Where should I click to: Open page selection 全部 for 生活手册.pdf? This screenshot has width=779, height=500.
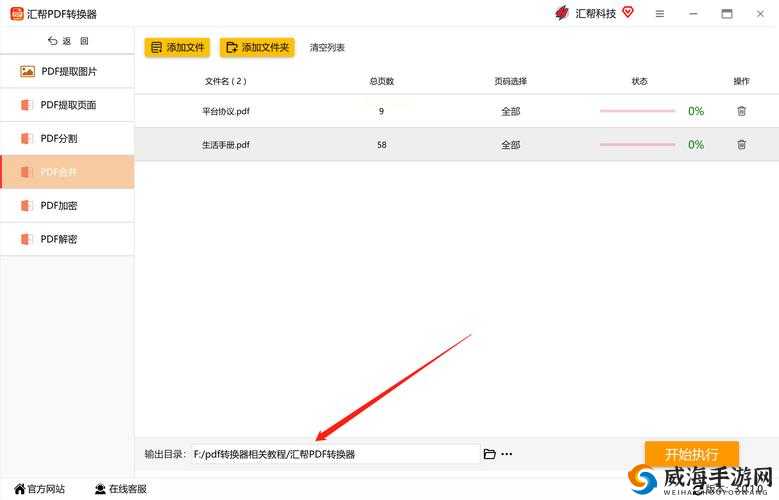(x=510, y=145)
